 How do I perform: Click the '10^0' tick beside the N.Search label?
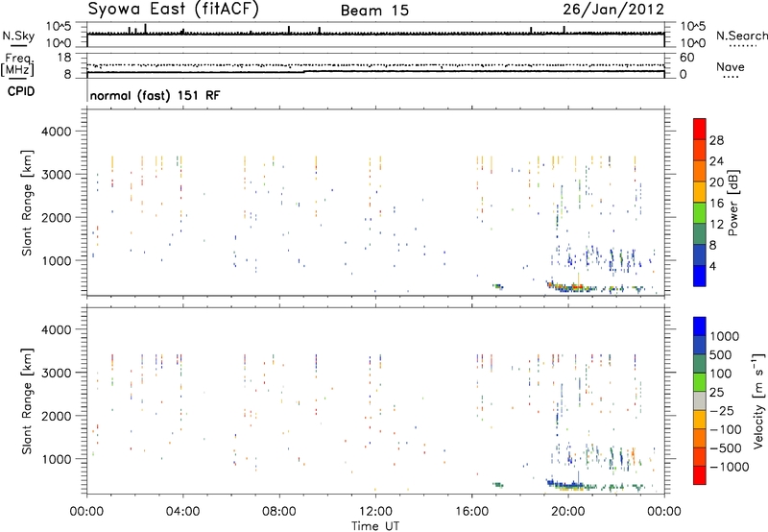[x=692, y=43]
